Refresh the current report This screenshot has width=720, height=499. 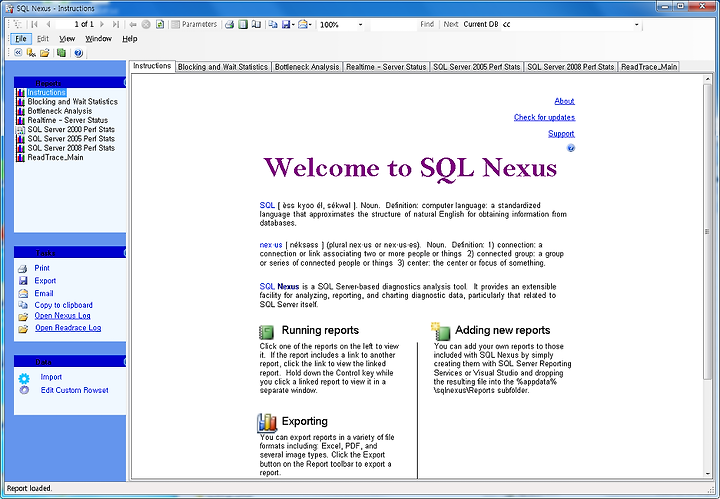pyautogui.click(x=160, y=24)
